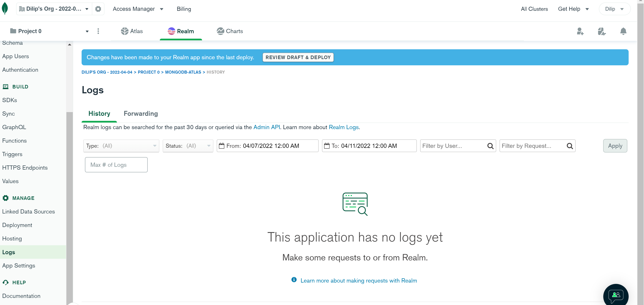
Task: Click the Max # of Logs field
Action: pos(116,165)
